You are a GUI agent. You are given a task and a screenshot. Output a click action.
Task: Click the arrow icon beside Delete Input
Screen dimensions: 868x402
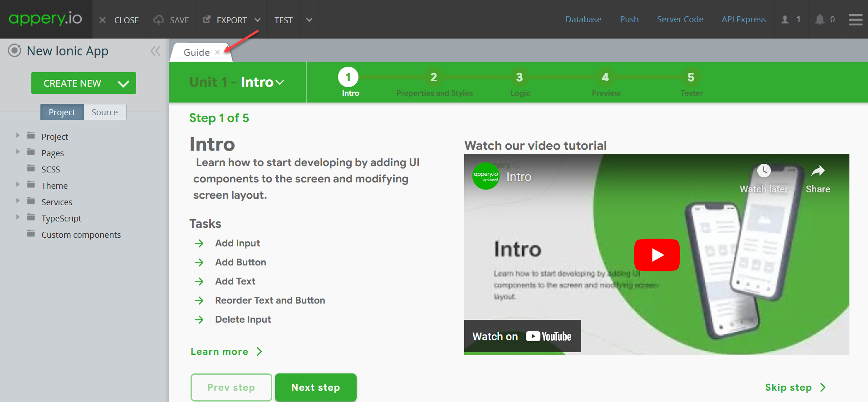(x=199, y=320)
